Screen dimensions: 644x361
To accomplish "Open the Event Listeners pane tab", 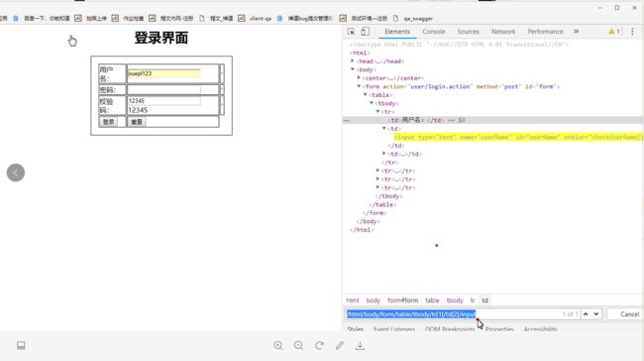I will 394,329.
